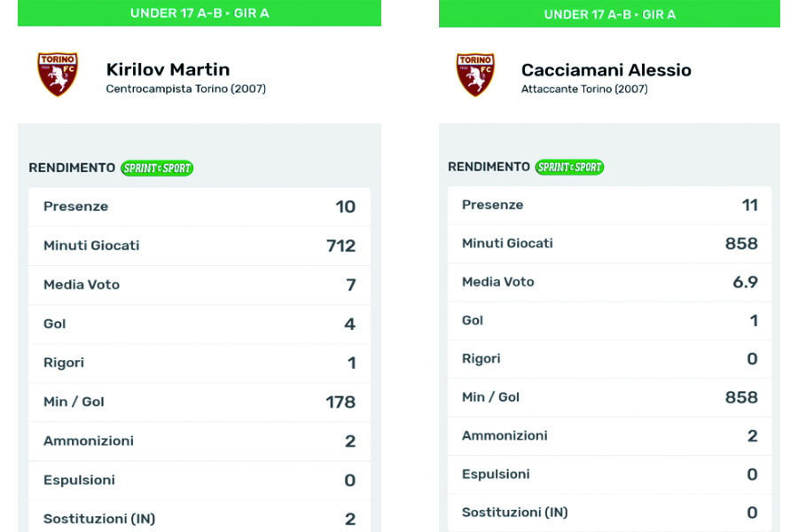Select Cacciamani's Presenze row showing 11
The image size is (798, 532).
tap(609, 205)
